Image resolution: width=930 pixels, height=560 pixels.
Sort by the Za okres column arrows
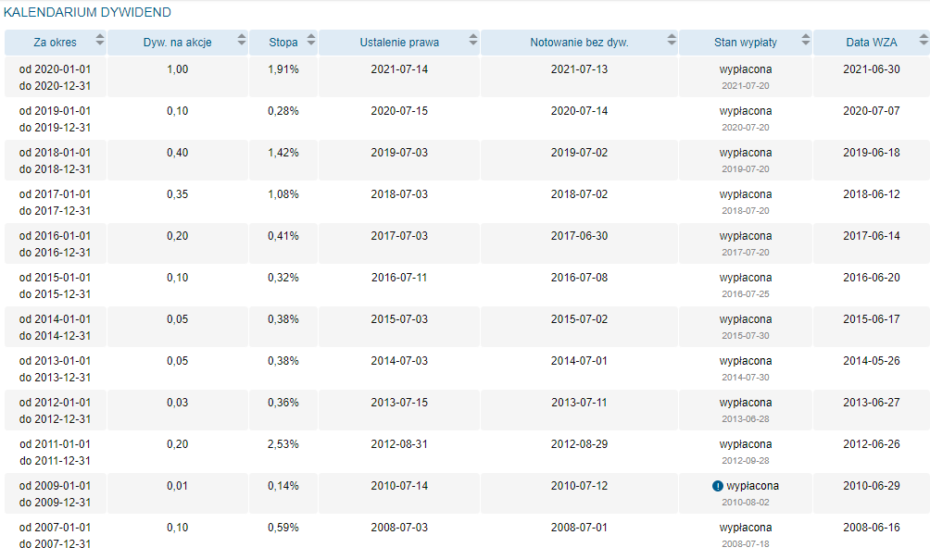(100, 40)
